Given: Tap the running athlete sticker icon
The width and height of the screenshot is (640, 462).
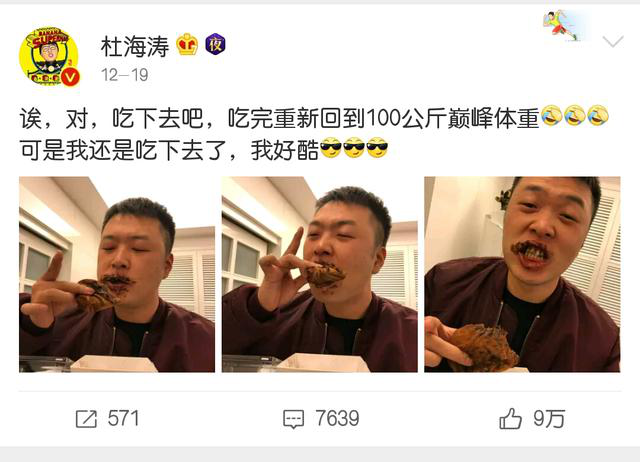Looking at the screenshot, I should [561, 25].
